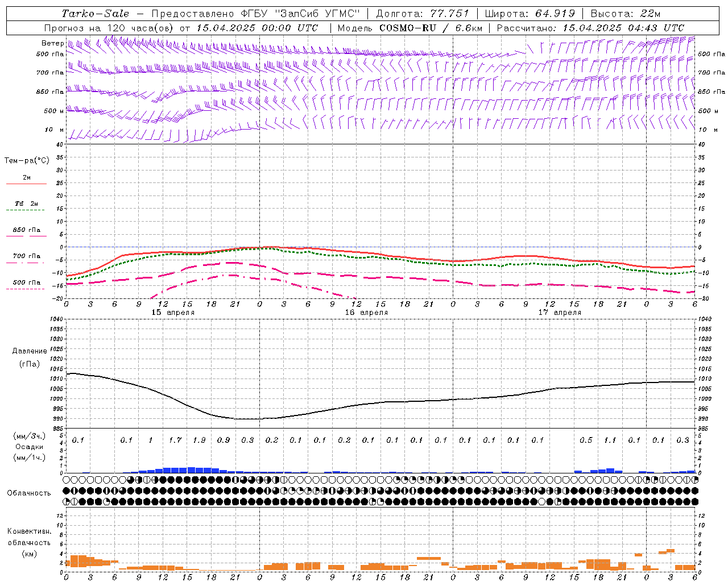Screen dimensions: 728x582
Task: Click the station name "Tarko-Sale" in header
Action: coord(95,14)
